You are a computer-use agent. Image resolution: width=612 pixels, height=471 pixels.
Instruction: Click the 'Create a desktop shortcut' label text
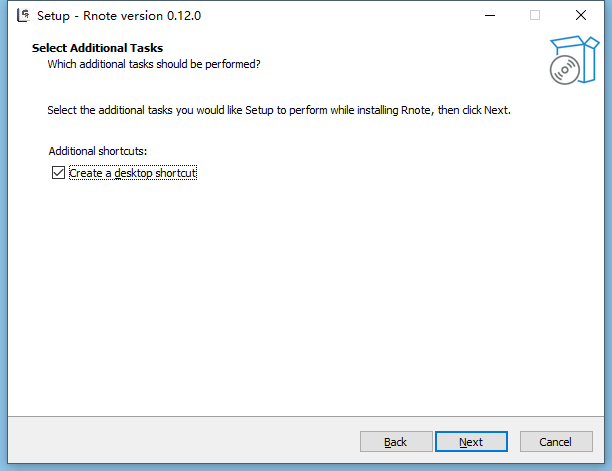(x=133, y=173)
